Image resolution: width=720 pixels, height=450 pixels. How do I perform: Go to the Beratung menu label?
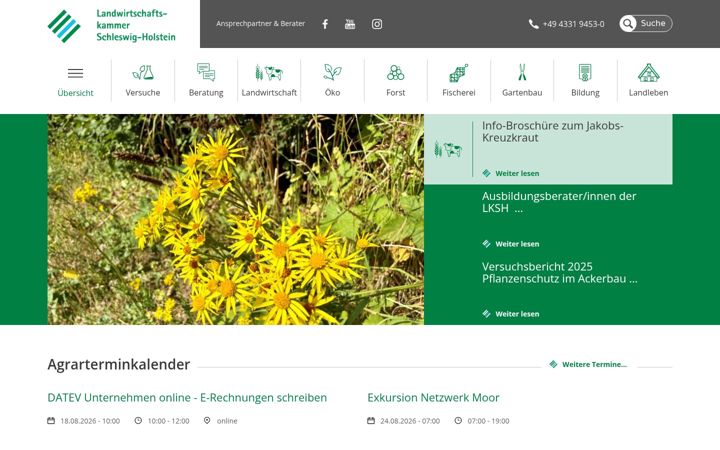coord(206,93)
